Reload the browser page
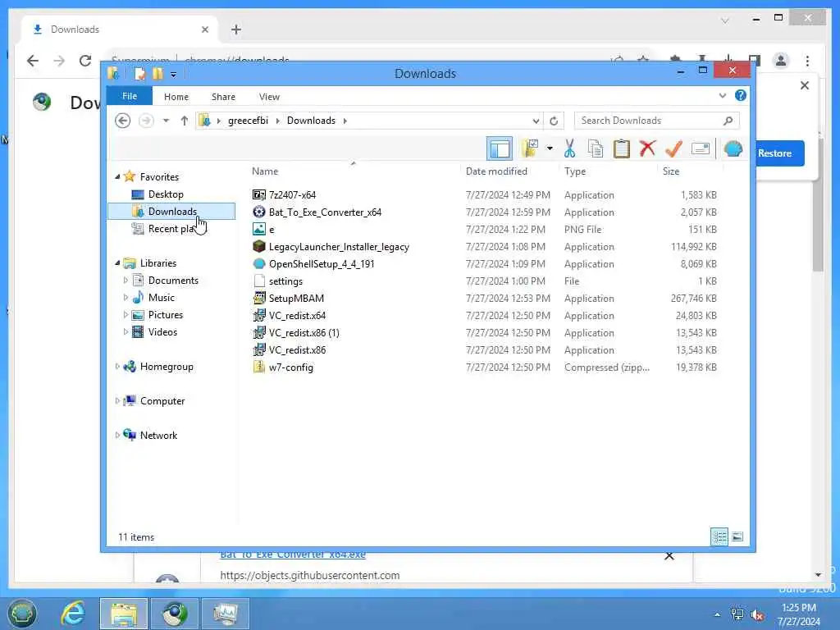 pos(85,61)
